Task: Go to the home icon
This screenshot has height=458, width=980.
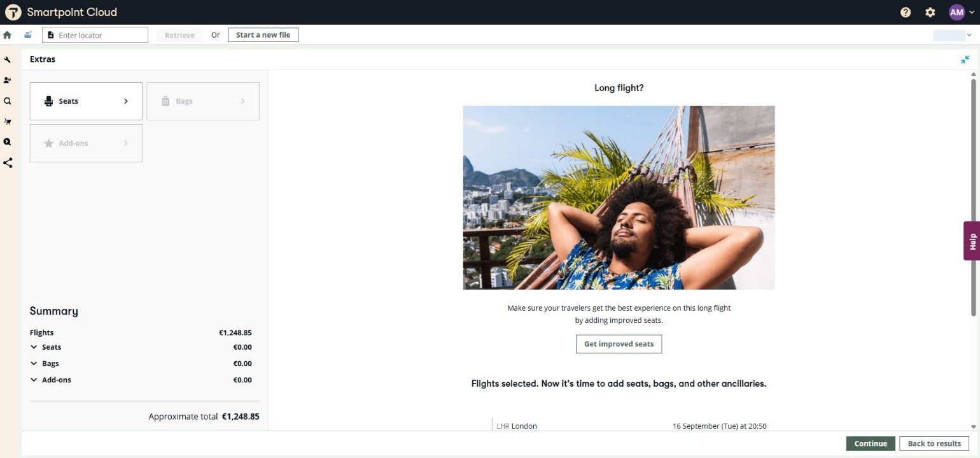Action: 8,35
